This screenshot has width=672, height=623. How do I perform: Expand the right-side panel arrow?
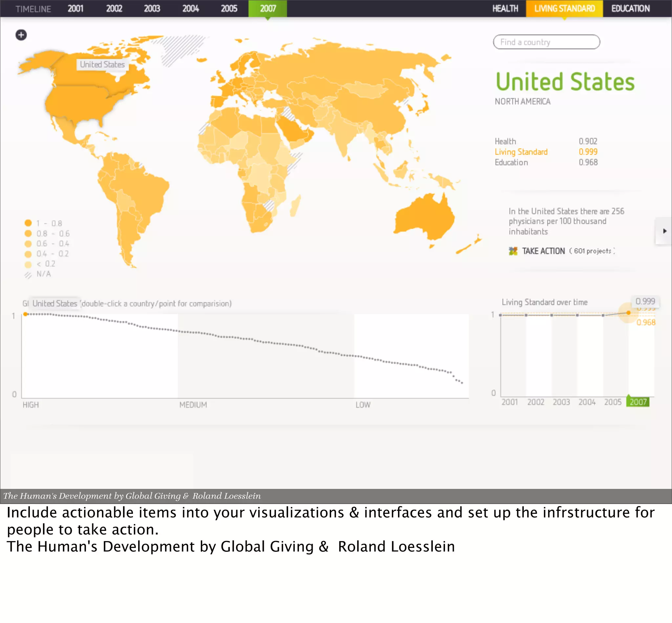(664, 231)
